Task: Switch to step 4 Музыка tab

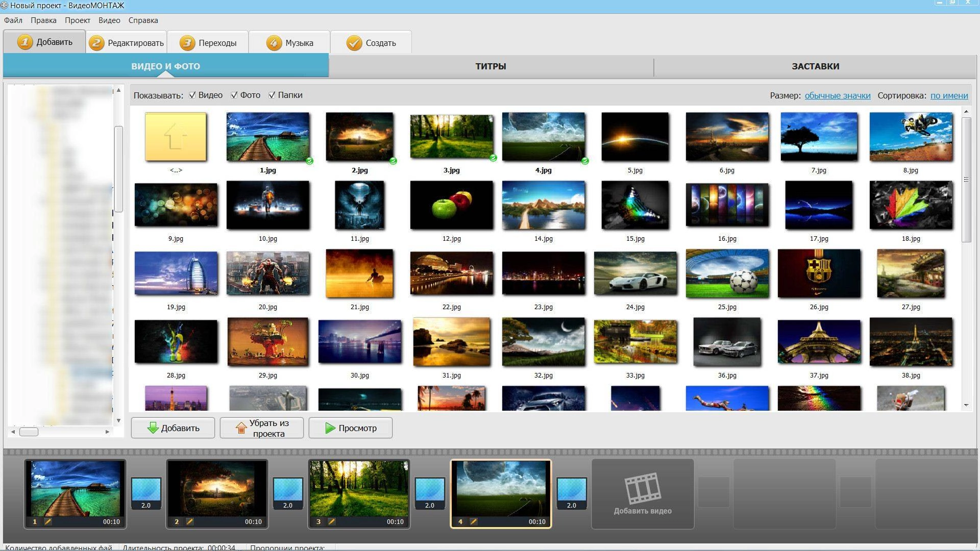Action: coord(289,43)
